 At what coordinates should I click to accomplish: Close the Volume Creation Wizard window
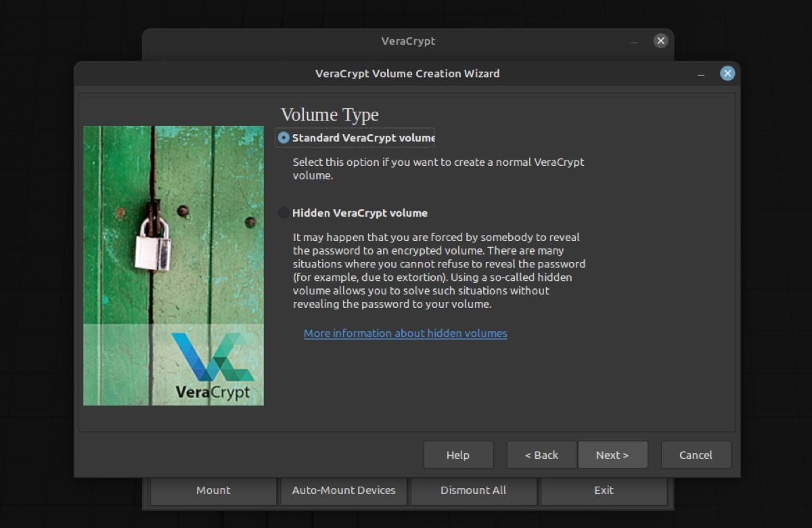727,73
